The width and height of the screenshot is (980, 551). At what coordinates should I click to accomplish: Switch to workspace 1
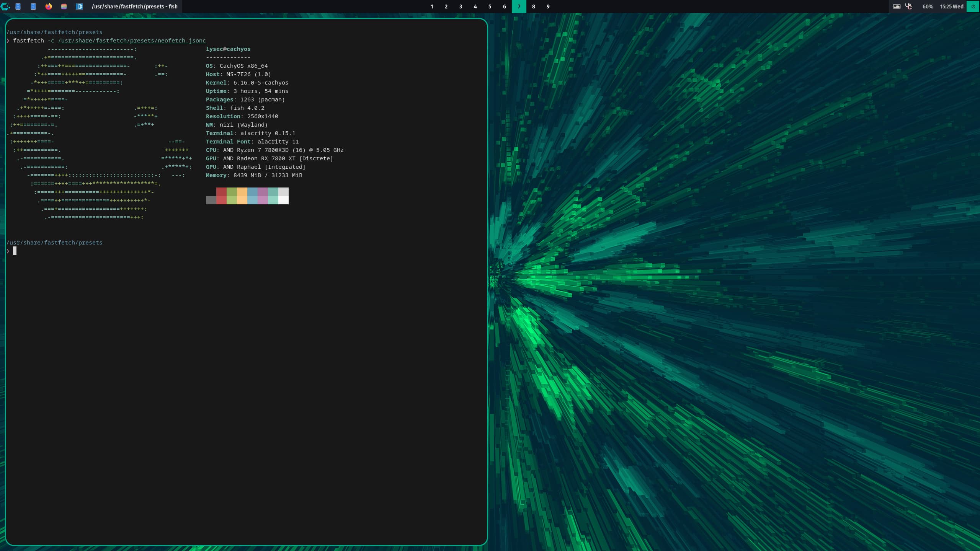point(432,7)
